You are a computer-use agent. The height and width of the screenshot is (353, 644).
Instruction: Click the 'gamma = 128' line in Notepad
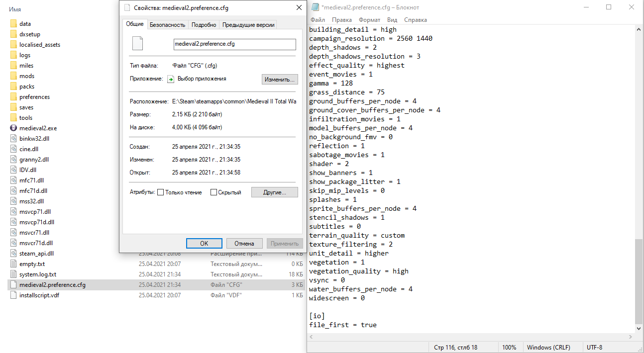click(331, 83)
